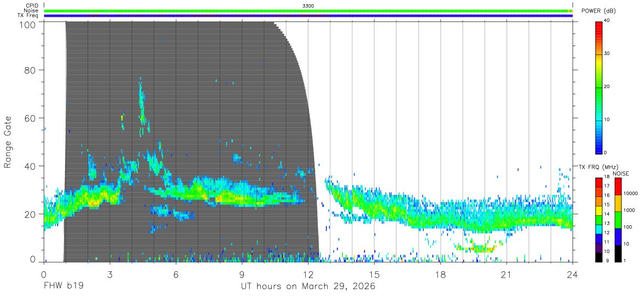
Task: Click the 24 tick label on UT hours axis
Action: [x=573, y=274]
